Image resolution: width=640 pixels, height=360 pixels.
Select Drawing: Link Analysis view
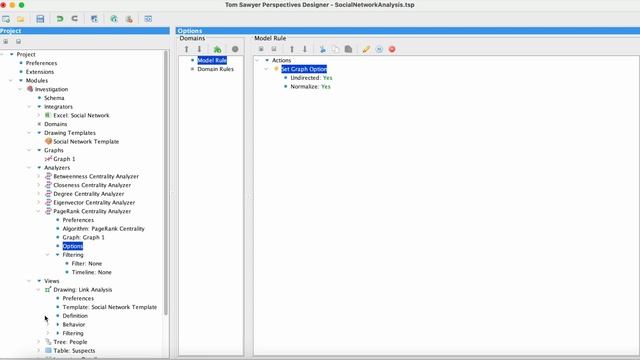click(82, 289)
